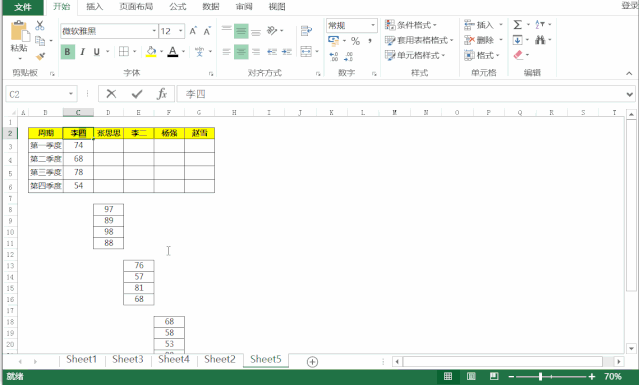Image resolution: width=639 pixels, height=385 pixels.
Task: Toggle Underline formatting
Action: (97, 52)
